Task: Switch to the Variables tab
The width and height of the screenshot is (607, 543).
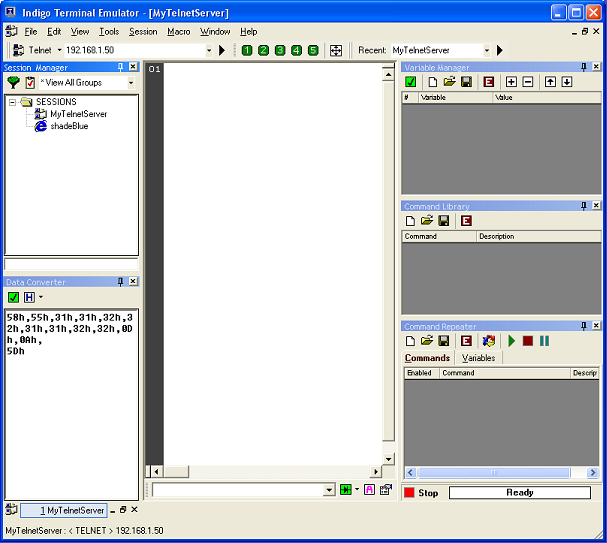Action: (478, 358)
